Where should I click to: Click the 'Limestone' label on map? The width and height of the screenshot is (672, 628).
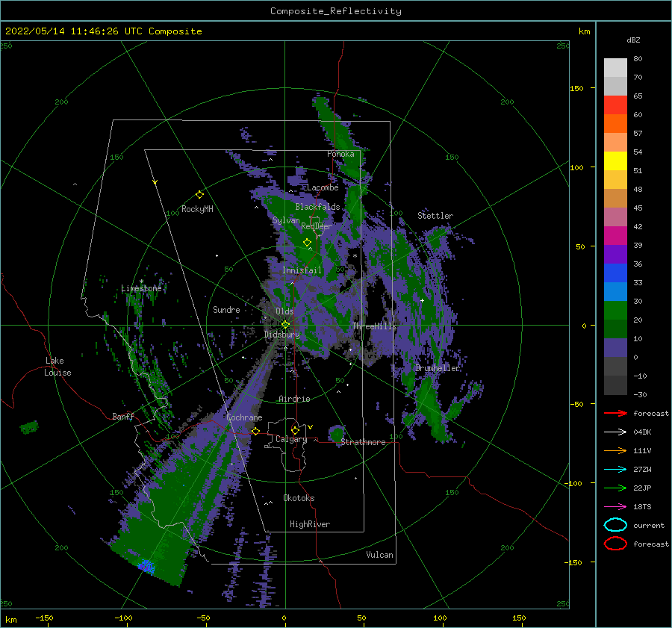[x=141, y=288]
